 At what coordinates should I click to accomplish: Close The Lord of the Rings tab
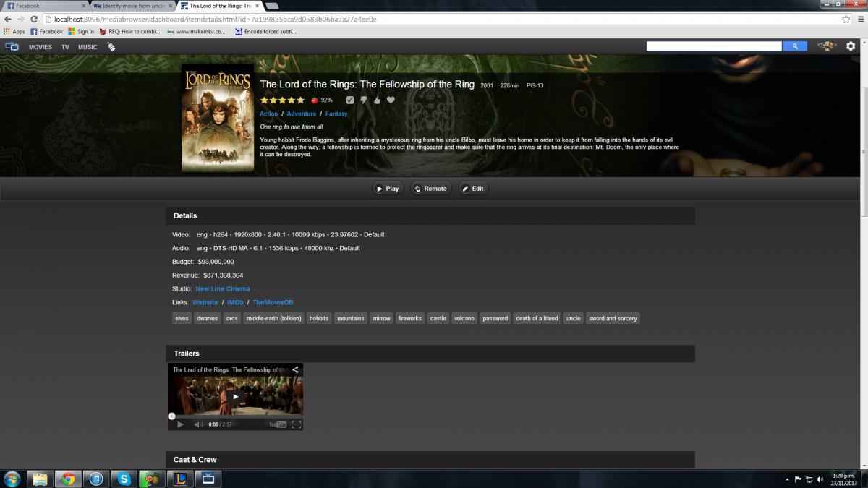[x=257, y=6]
